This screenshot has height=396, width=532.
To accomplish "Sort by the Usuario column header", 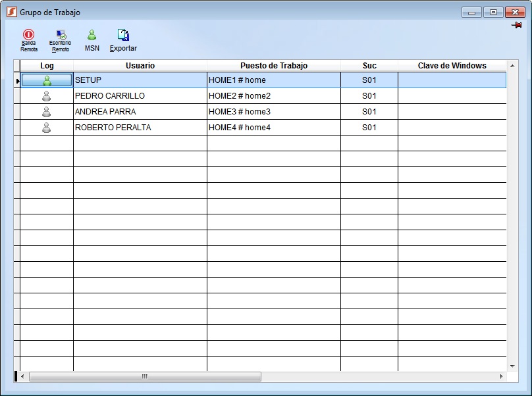I will pyautogui.click(x=140, y=66).
